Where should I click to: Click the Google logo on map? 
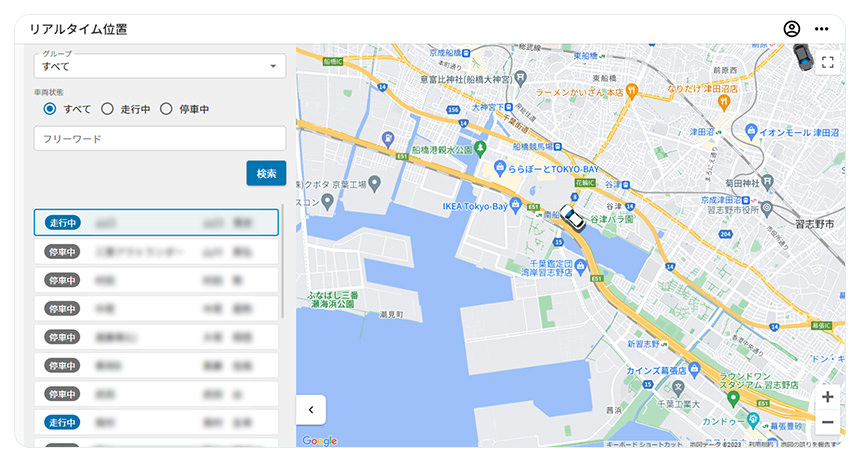click(x=319, y=441)
